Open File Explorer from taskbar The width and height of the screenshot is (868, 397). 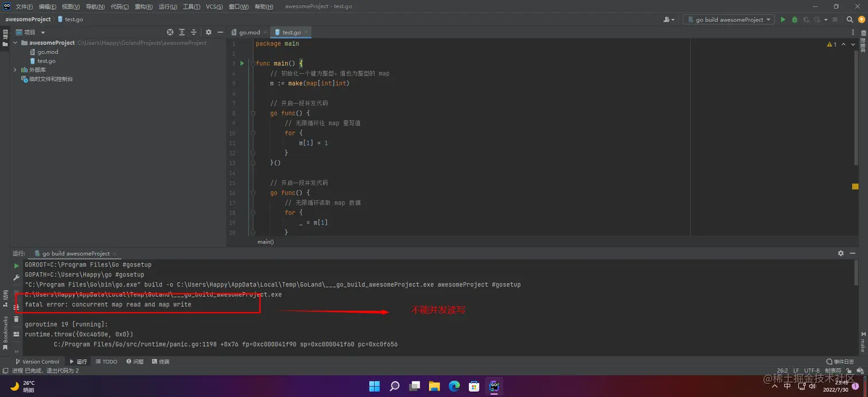coord(434,386)
